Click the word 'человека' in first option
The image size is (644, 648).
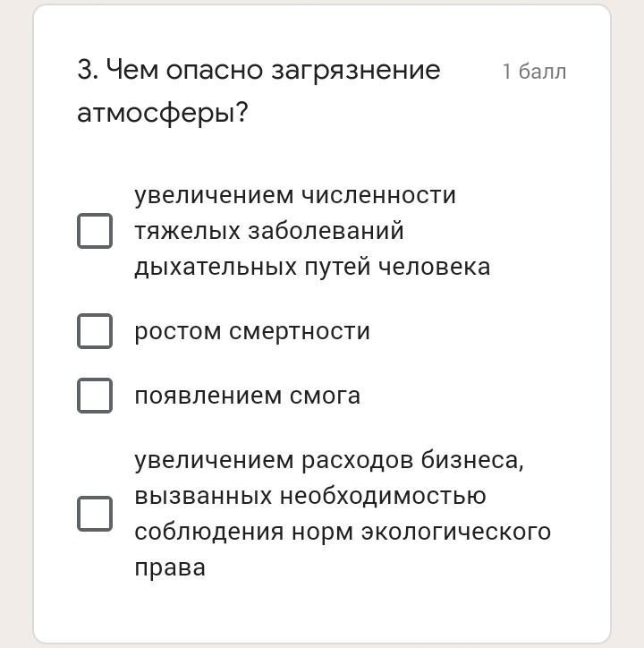click(435, 267)
